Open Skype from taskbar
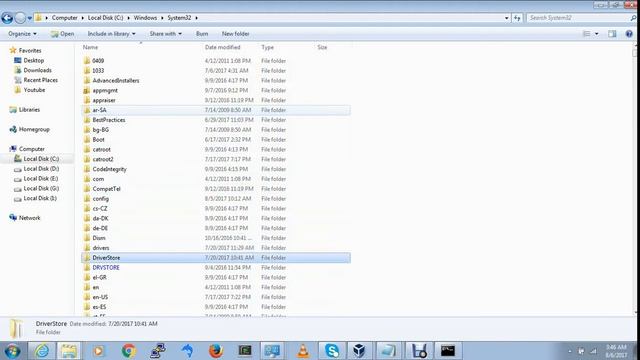The image size is (640, 360). coord(332,351)
